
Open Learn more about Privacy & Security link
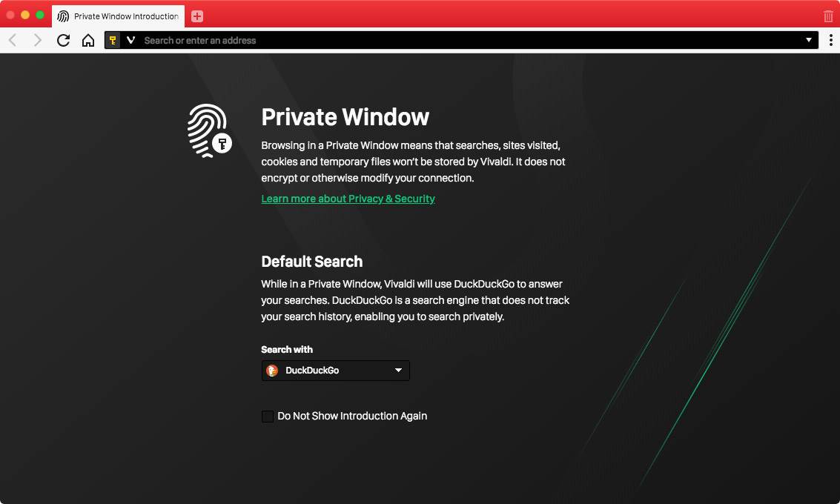348,199
